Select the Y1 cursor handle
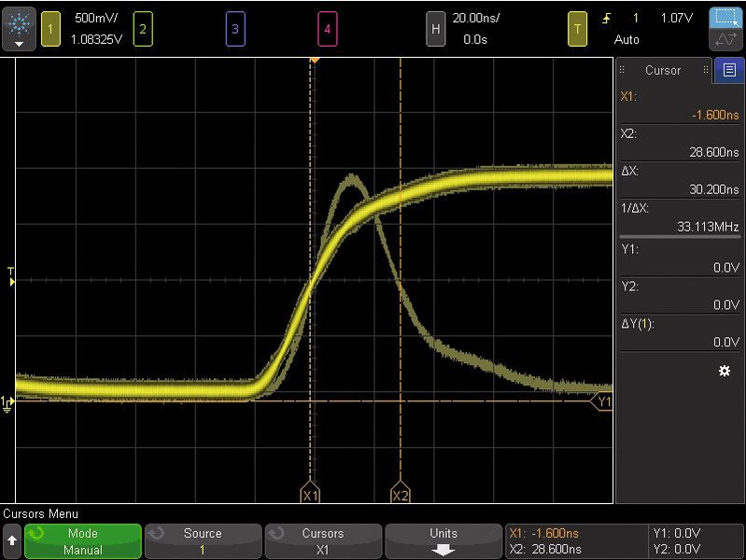746x560 pixels. [602, 401]
